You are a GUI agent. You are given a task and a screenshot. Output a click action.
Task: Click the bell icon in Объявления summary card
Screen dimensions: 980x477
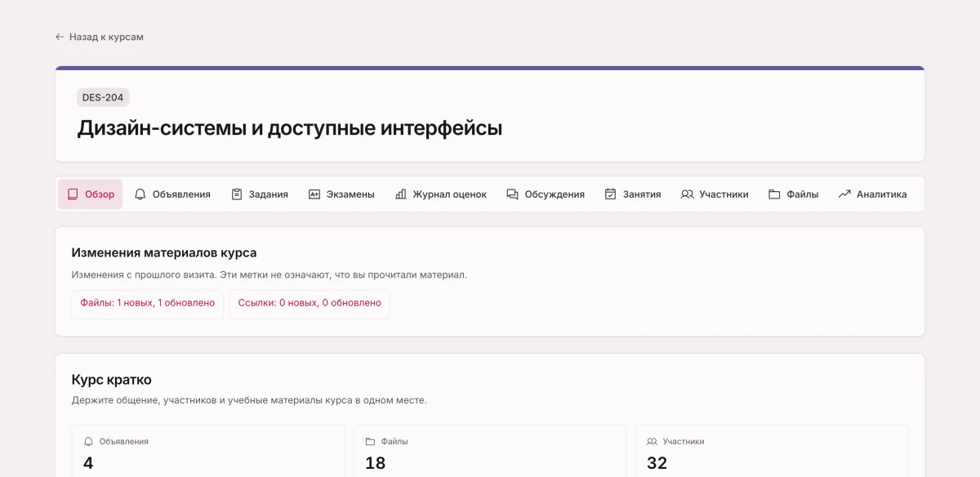[88, 441]
